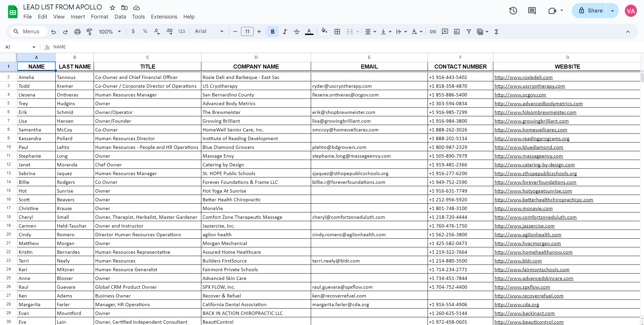Check the cloud document status icon
The height and width of the screenshot is (325, 644).
tap(136, 7)
